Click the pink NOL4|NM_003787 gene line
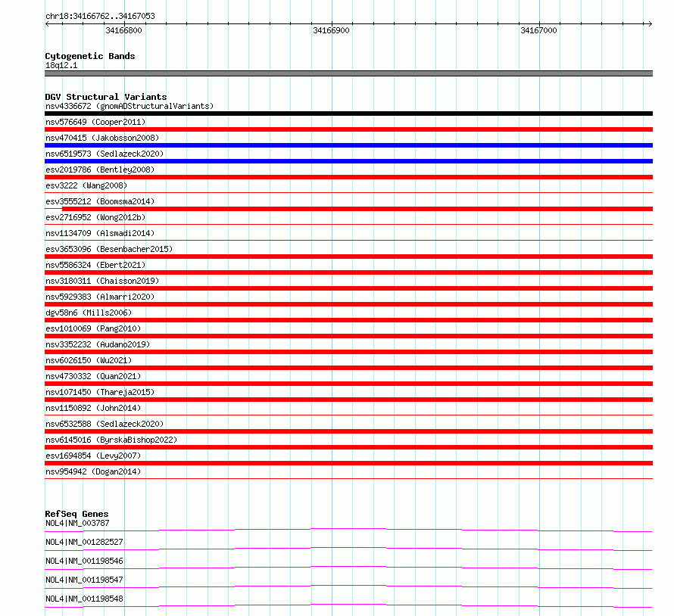The image size is (674, 616). (x=348, y=530)
